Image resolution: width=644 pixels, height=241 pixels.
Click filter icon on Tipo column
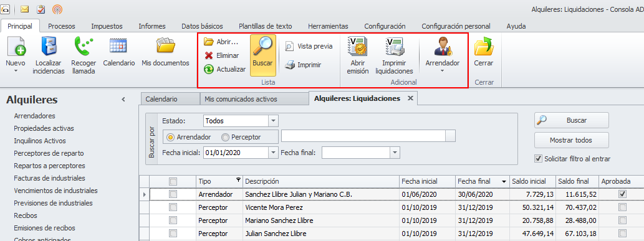coord(238,180)
